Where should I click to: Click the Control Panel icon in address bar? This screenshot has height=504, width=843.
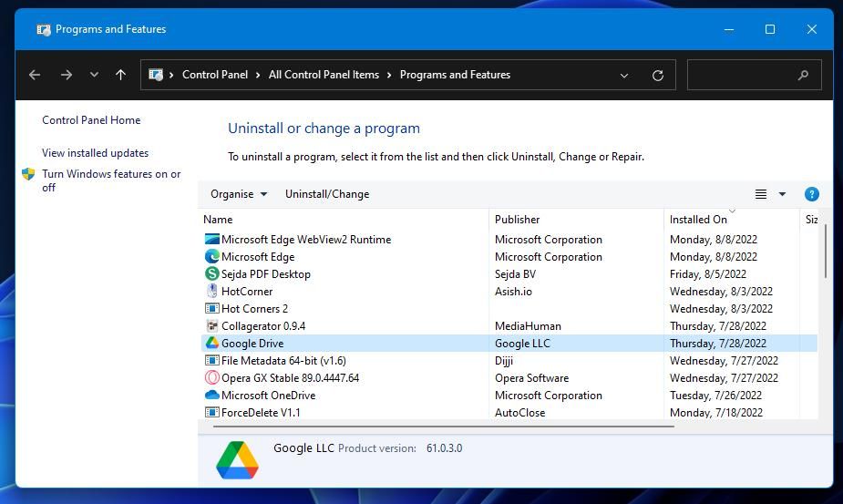coord(156,75)
